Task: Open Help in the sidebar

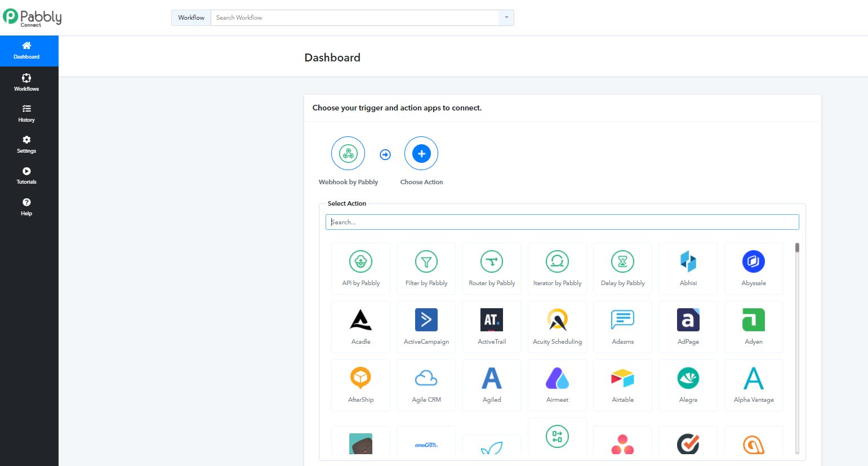Action: [x=26, y=207]
